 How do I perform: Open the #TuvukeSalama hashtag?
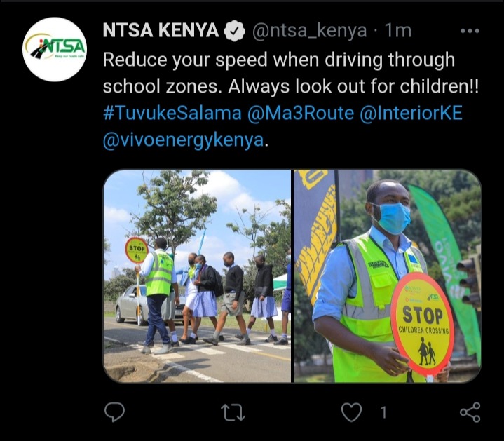172,113
